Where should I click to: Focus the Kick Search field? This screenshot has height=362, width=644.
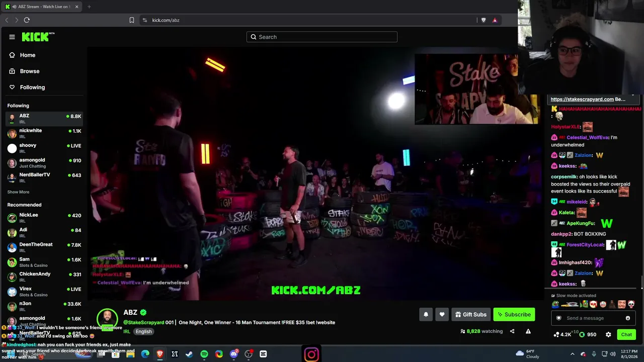pos(322,37)
